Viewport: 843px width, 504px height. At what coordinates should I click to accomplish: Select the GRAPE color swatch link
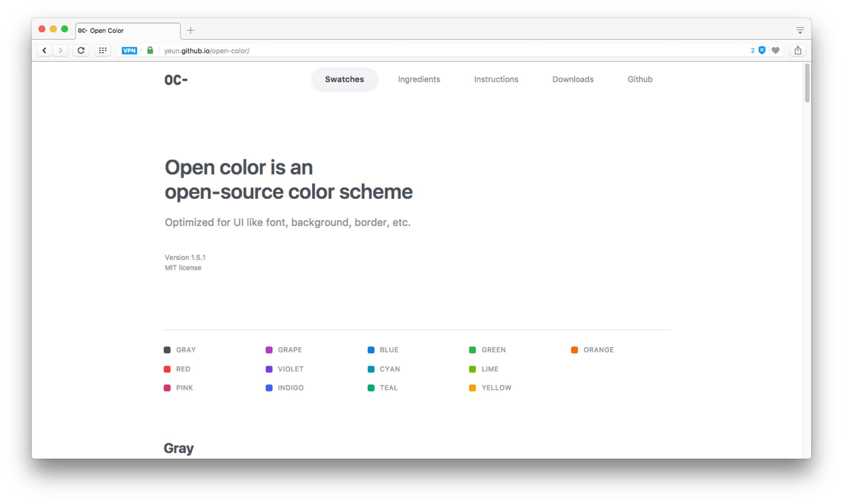pos(289,350)
